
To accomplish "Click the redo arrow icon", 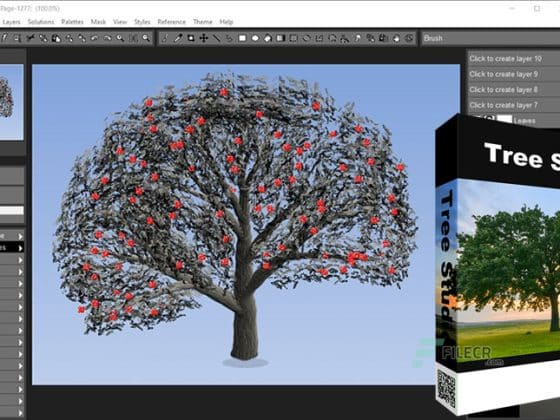I will click(x=107, y=38).
